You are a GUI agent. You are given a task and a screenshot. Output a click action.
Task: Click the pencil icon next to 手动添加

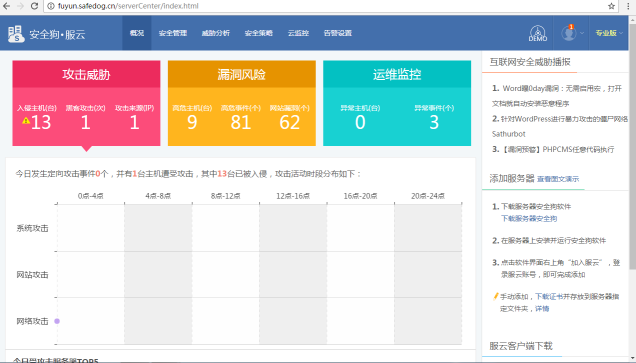[495, 296]
